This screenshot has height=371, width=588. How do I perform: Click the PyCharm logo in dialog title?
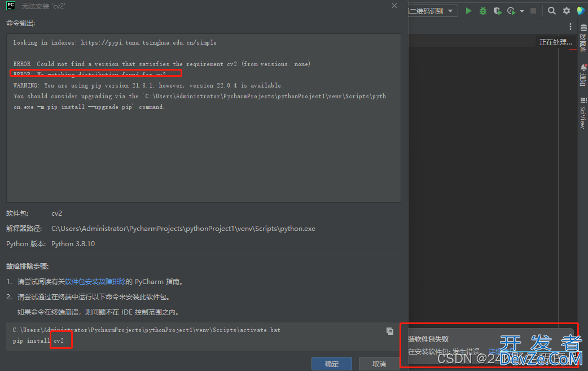[11, 6]
